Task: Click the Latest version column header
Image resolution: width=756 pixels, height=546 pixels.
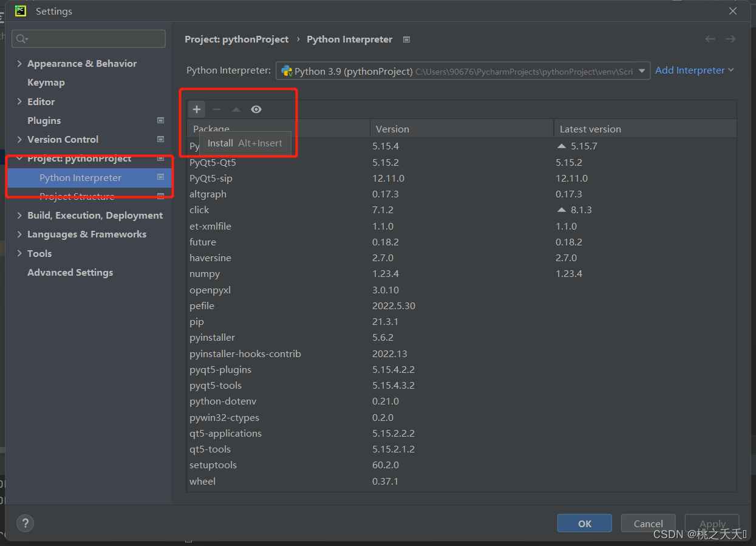Action: [645, 129]
